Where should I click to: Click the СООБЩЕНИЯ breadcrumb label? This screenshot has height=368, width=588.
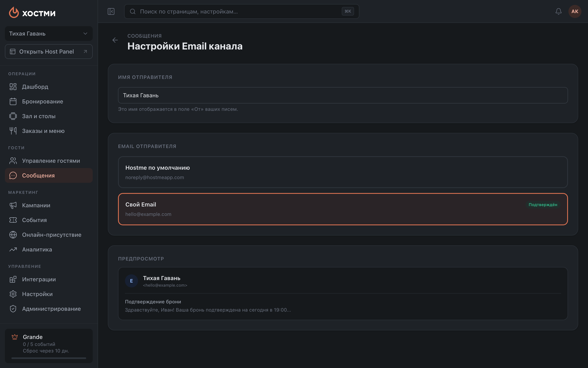tap(145, 36)
